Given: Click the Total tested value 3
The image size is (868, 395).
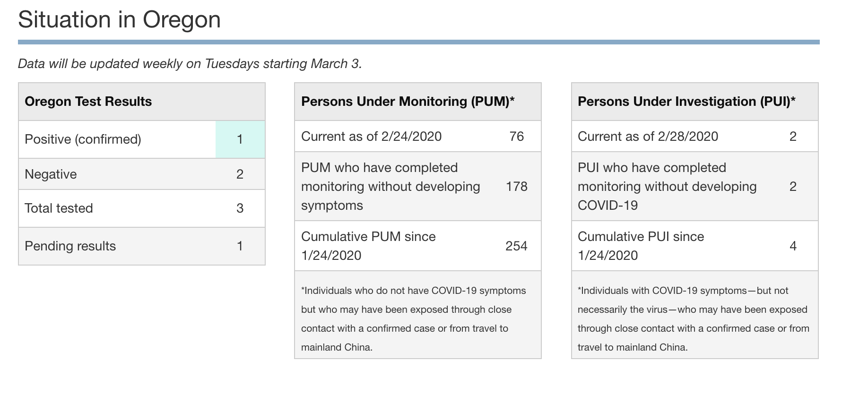Looking at the screenshot, I should pos(240,208).
